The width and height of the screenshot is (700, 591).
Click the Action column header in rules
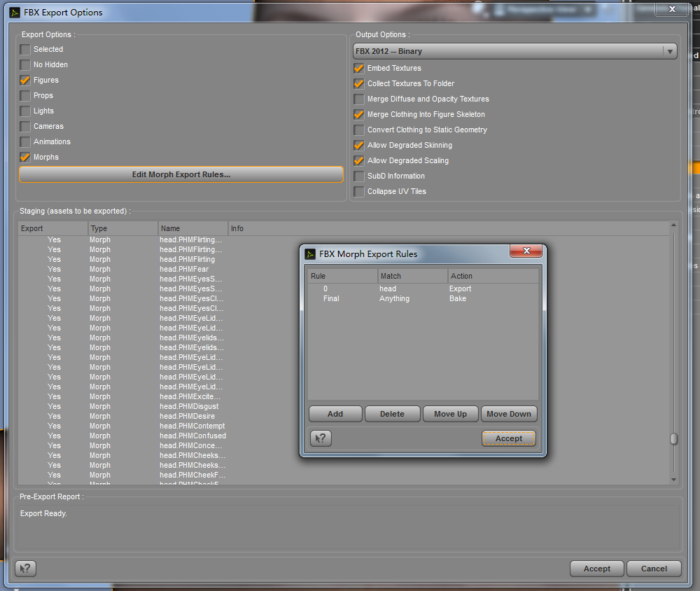coord(493,276)
